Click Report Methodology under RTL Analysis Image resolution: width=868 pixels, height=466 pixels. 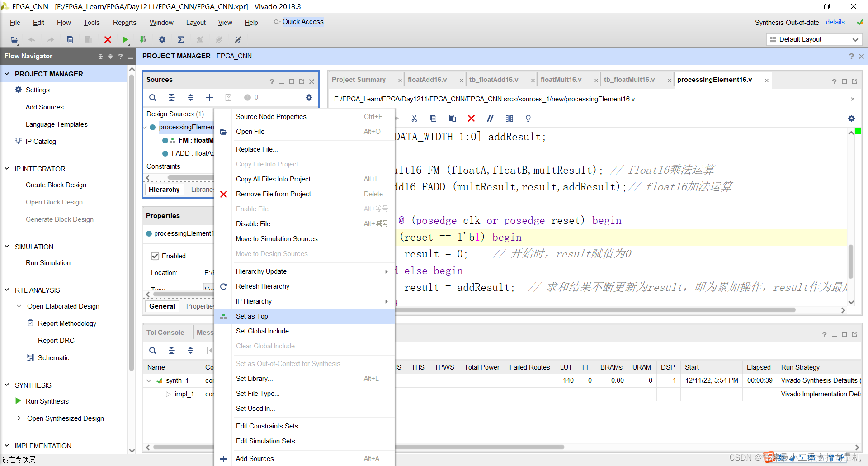(67, 323)
